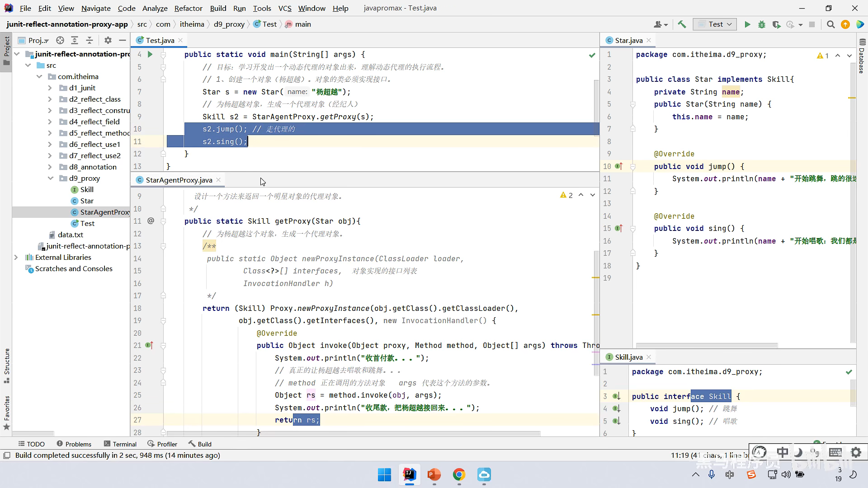Open the Refactor menu
Screen dimensions: 868x488
point(188,8)
